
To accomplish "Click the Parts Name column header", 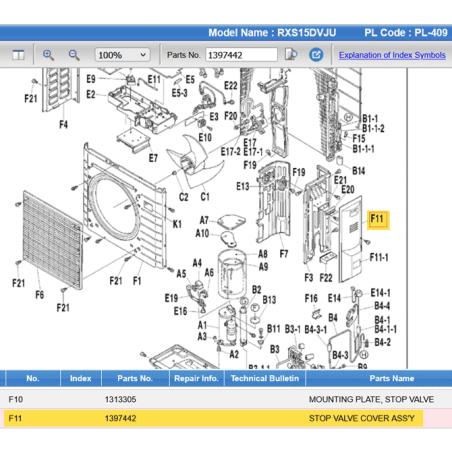I will point(392,379).
